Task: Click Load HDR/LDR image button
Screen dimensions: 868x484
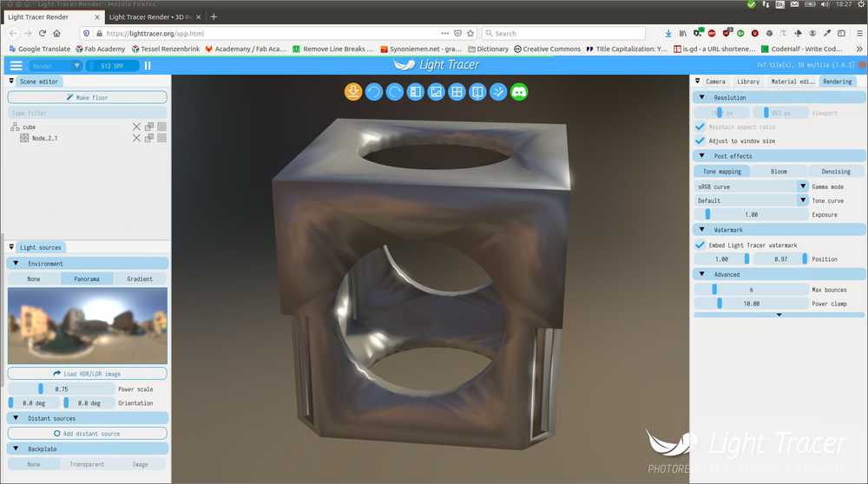Action: pyautogui.click(x=87, y=373)
